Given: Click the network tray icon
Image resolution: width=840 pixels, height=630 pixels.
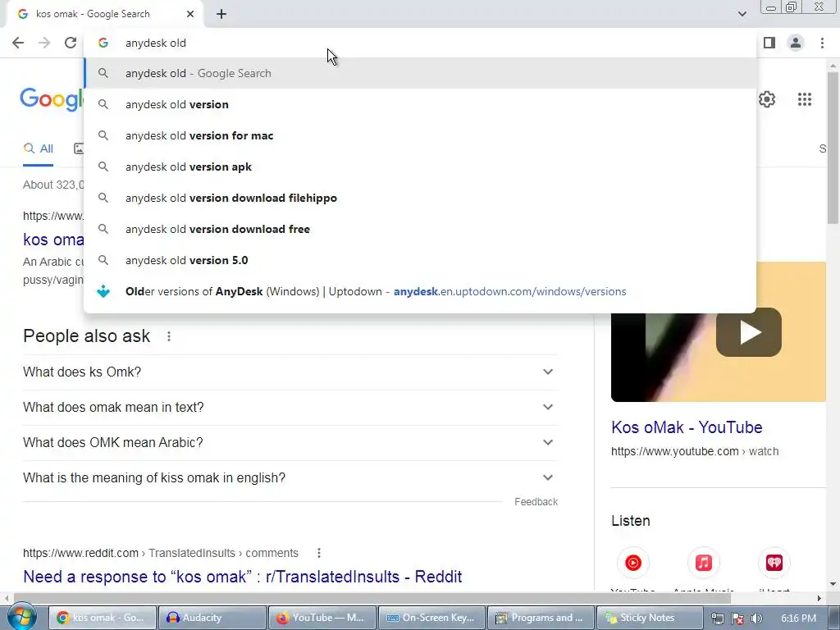Looking at the screenshot, I should click(x=718, y=619).
